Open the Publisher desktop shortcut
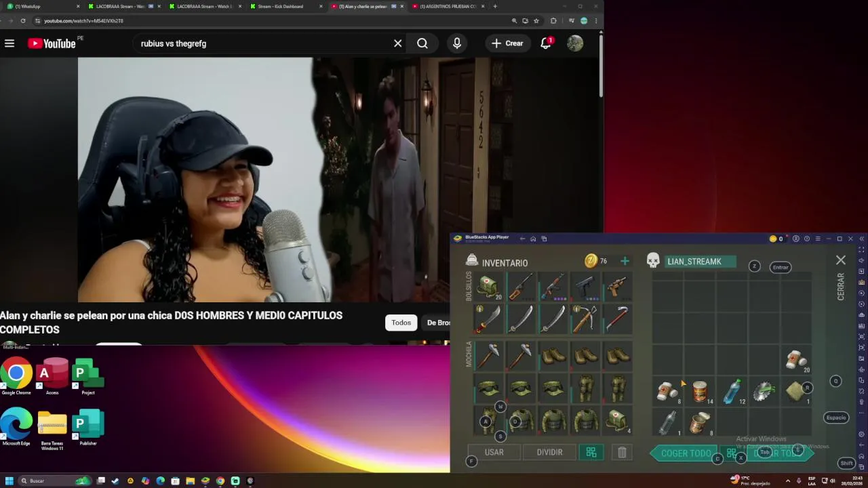Viewport: 868px width, 488px height. tap(87, 427)
